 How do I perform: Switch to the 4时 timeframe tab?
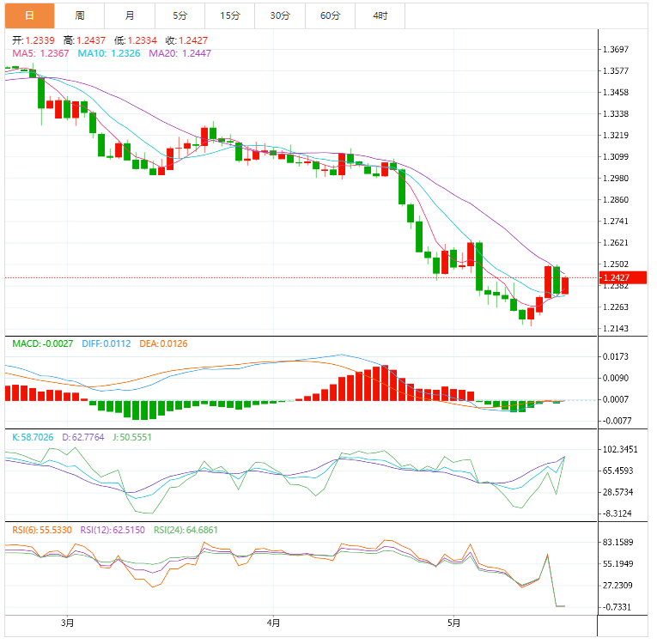(380, 16)
